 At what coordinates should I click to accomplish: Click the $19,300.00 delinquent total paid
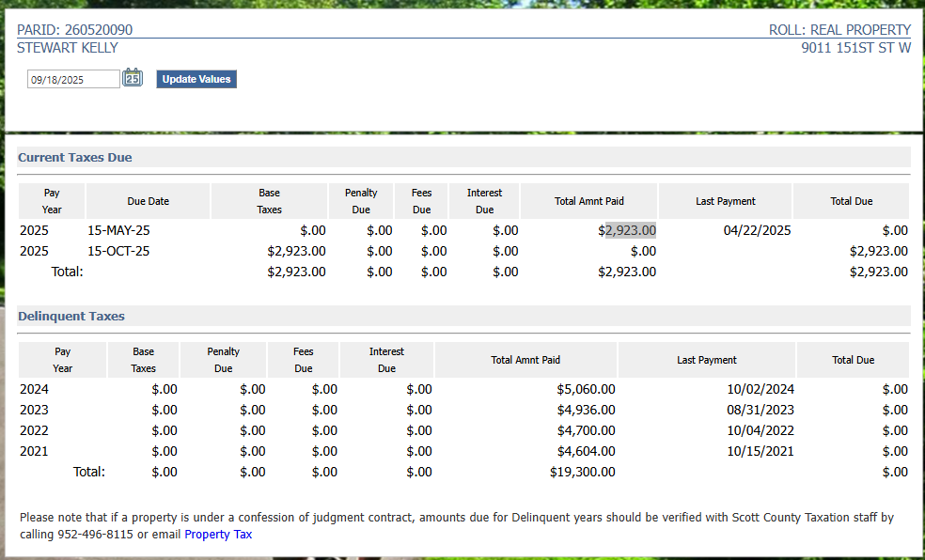click(582, 472)
